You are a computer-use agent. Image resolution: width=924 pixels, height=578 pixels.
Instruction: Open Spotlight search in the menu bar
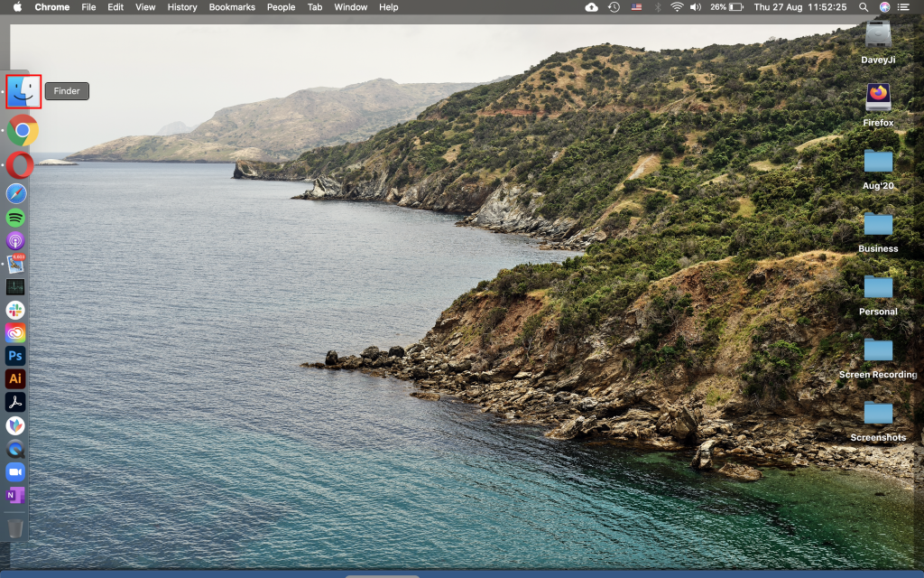pos(864,7)
